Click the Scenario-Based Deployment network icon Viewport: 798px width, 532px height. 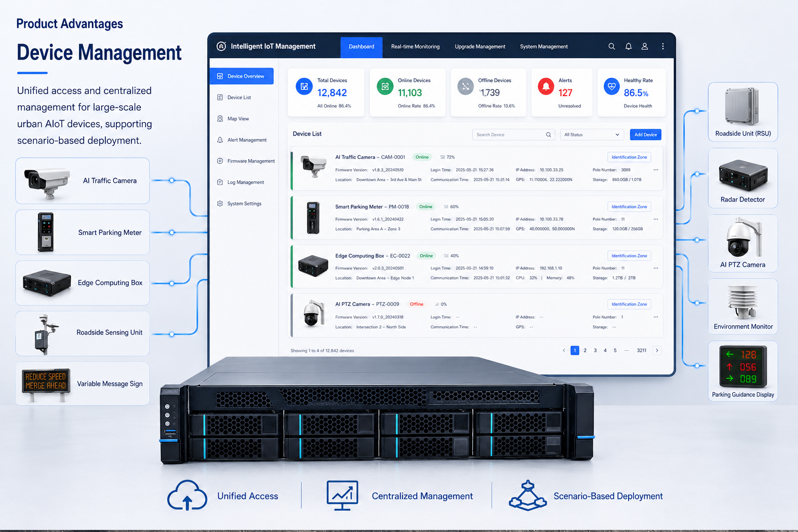(528, 495)
